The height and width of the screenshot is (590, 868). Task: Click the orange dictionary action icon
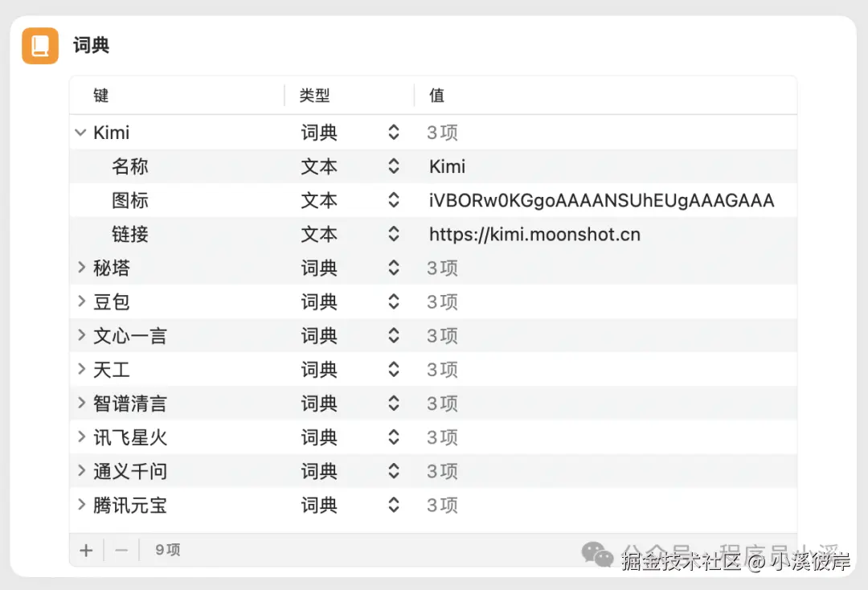pos(39,46)
